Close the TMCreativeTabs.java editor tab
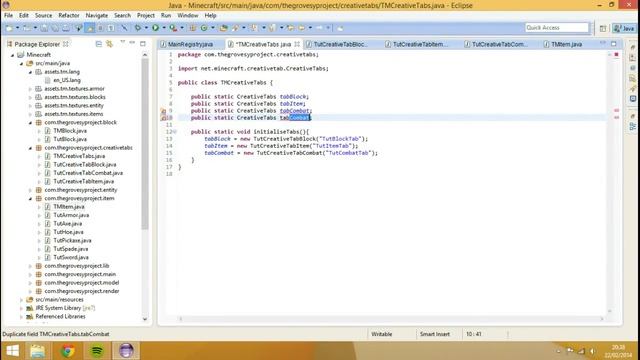 tap(297, 44)
